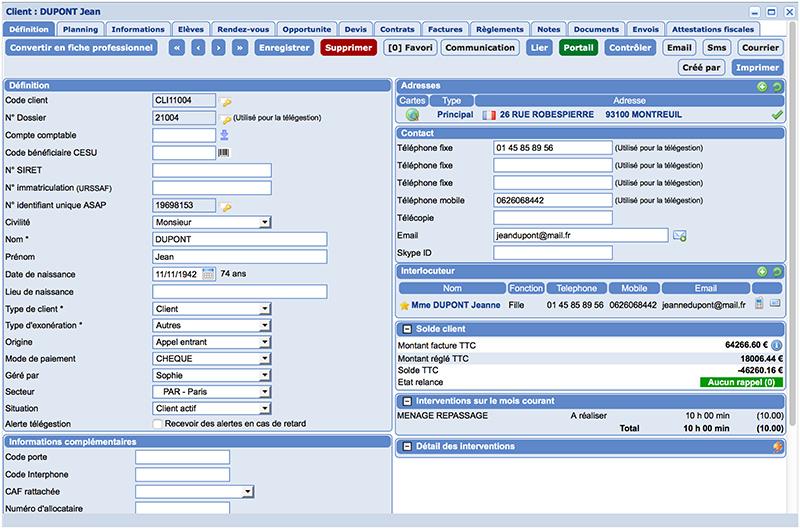The height and width of the screenshot is (529, 800).
Task: Sort by the Fonction column header
Action: coord(526,288)
